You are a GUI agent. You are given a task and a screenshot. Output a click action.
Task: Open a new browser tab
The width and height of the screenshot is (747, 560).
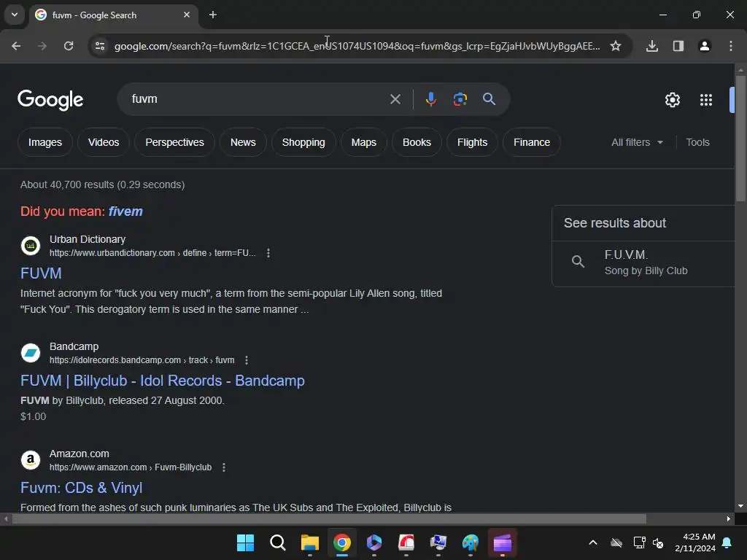click(x=213, y=15)
